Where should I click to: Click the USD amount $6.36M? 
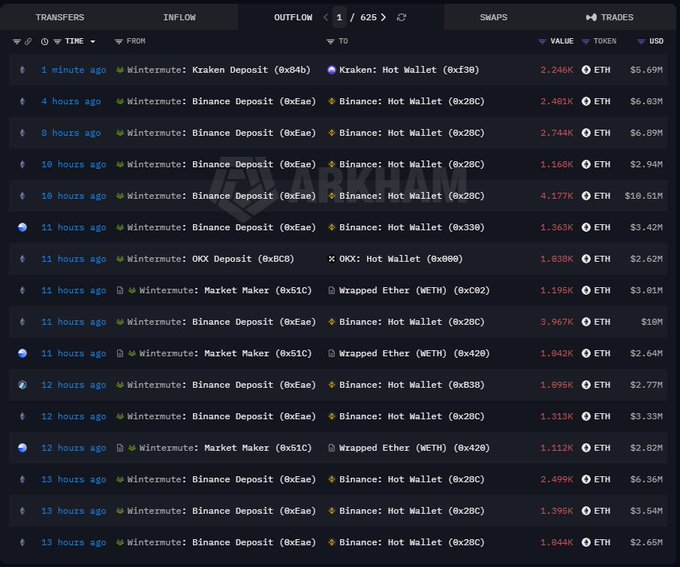646,479
